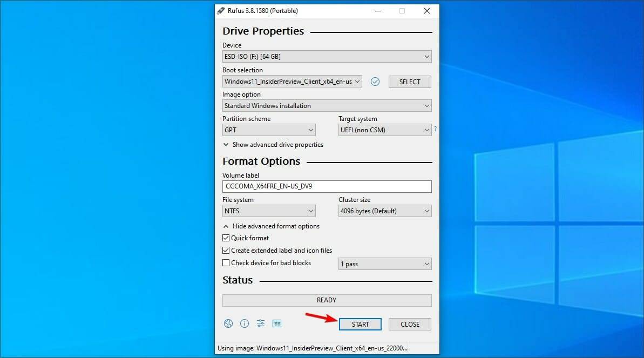Click the SELECT button for an image
644x358 pixels.
click(x=409, y=81)
